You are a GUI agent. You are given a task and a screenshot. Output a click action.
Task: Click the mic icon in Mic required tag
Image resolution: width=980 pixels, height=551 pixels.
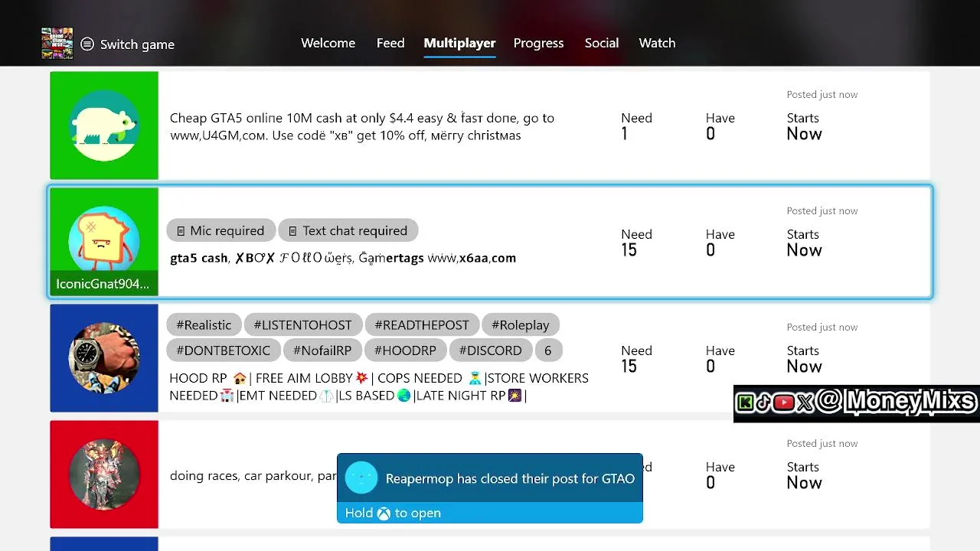point(181,231)
